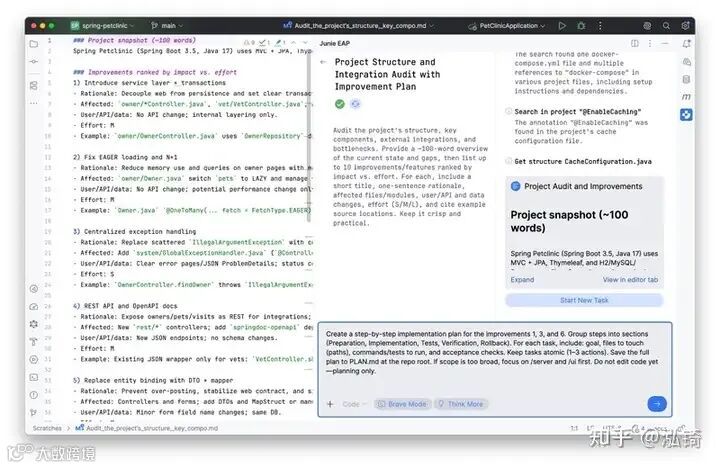Viewport: 720px width, 468px height.
Task: Click the editor warnings count inspection widget
Action: point(264,43)
